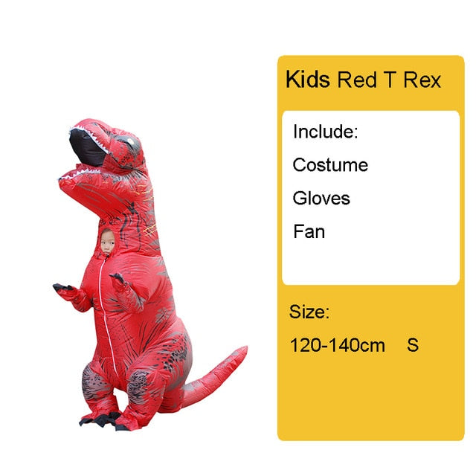The width and height of the screenshot is (476, 476).
Task: Click the 'Include:' label
Action: pos(326,132)
